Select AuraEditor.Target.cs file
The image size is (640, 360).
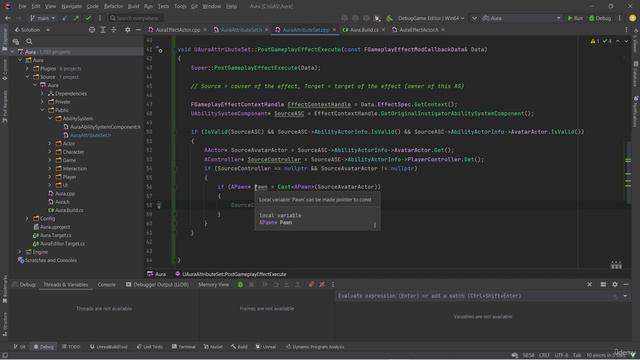[x=62, y=244]
